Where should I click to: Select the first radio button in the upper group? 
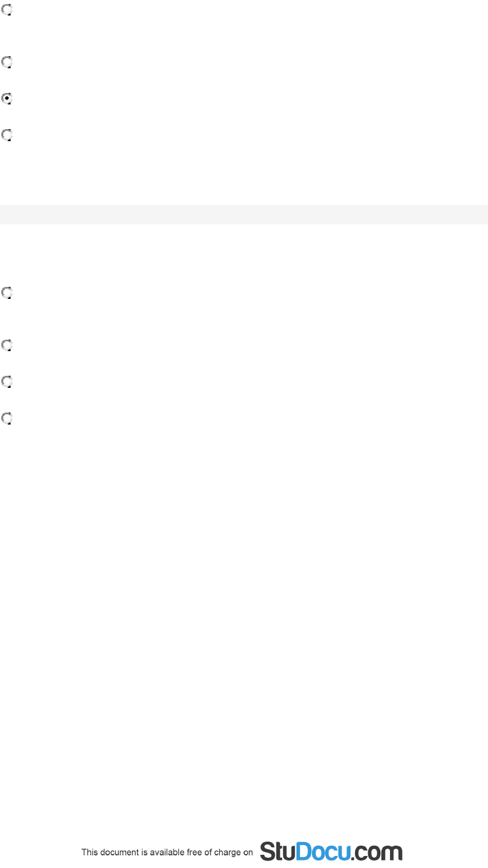(x=7, y=10)
